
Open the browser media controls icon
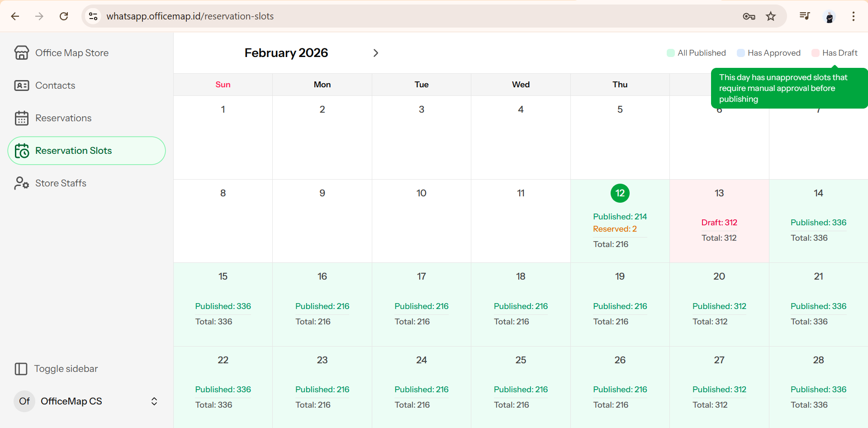[804, 16]
